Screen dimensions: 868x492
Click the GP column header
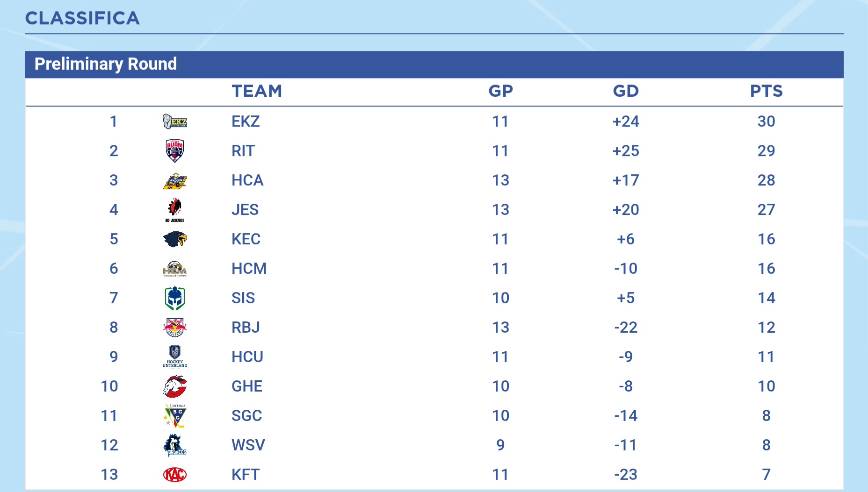pyautogui.click(x=501, y=91)
